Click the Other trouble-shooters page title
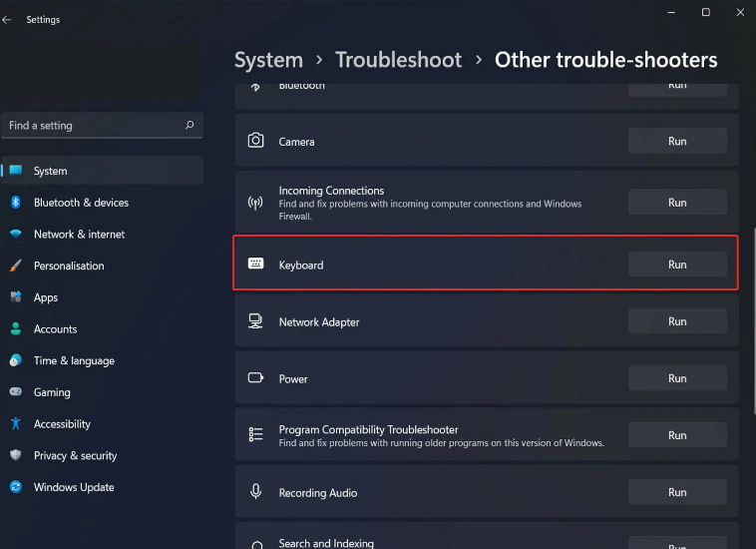The image size is (756, 549). 606,60
